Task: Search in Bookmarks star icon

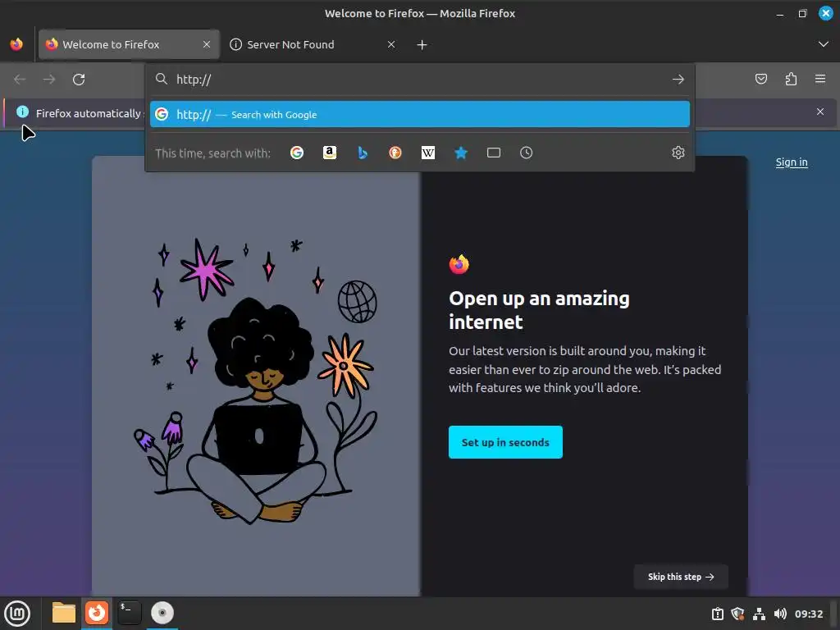Action: (x=461, y=153)
